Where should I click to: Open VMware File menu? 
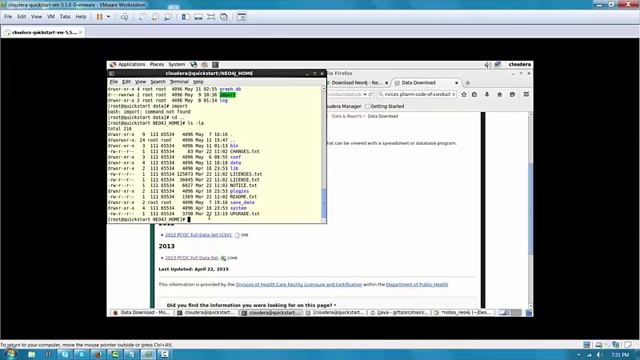click(x=8, y=17)
